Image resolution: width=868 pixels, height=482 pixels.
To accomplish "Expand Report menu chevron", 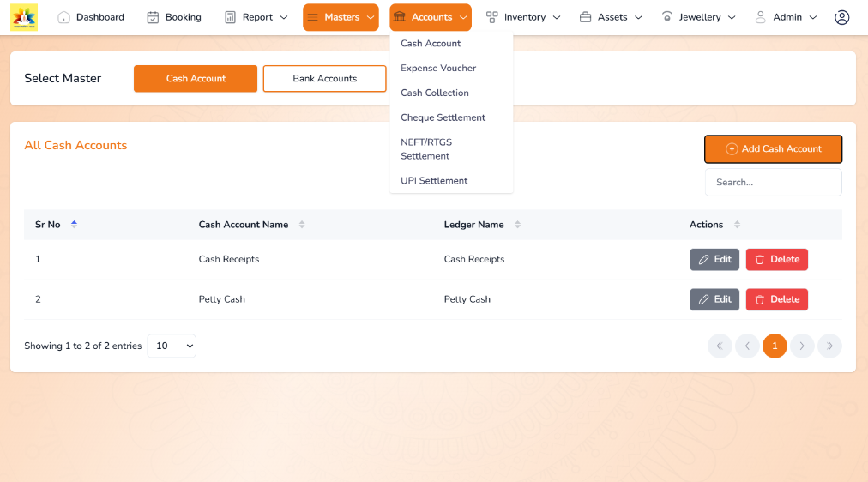I will click(x=284, y=18).
